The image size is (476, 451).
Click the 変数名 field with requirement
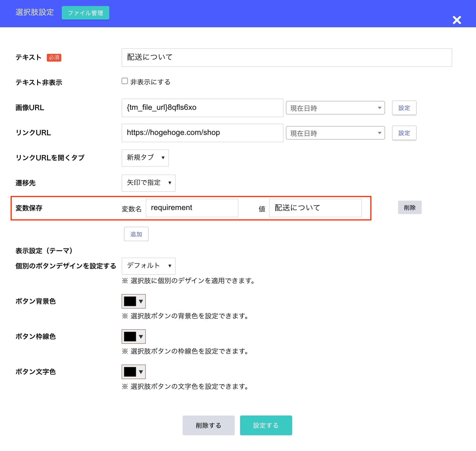(192, 208)
